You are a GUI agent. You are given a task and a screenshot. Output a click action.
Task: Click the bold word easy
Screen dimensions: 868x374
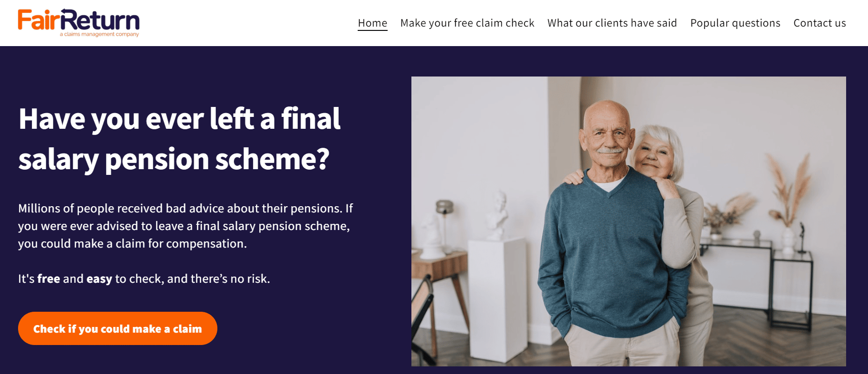(99, 279)
